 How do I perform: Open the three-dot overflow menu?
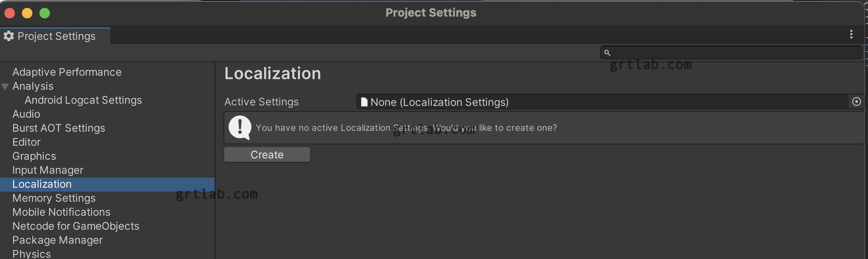[852, 34]
